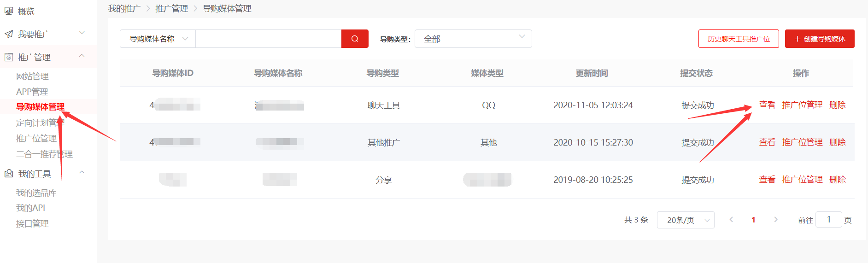Viewport: 868px width, 263px height.
Task: Open 我的选品库 in the sidebar
Action: click(36, 193)
